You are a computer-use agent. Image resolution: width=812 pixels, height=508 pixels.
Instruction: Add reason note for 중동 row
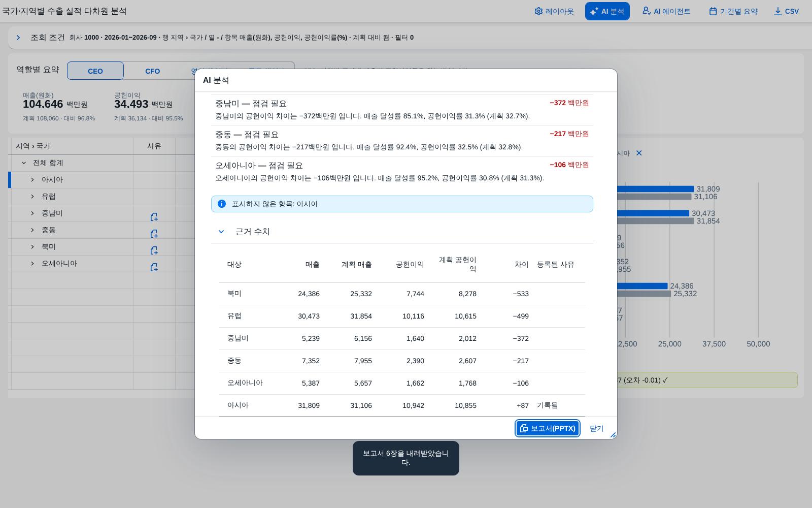154,234
